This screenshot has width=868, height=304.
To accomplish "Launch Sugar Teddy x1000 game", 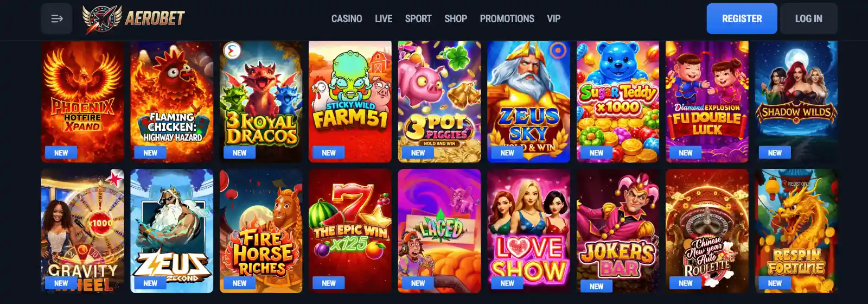I will coord(618,102).
